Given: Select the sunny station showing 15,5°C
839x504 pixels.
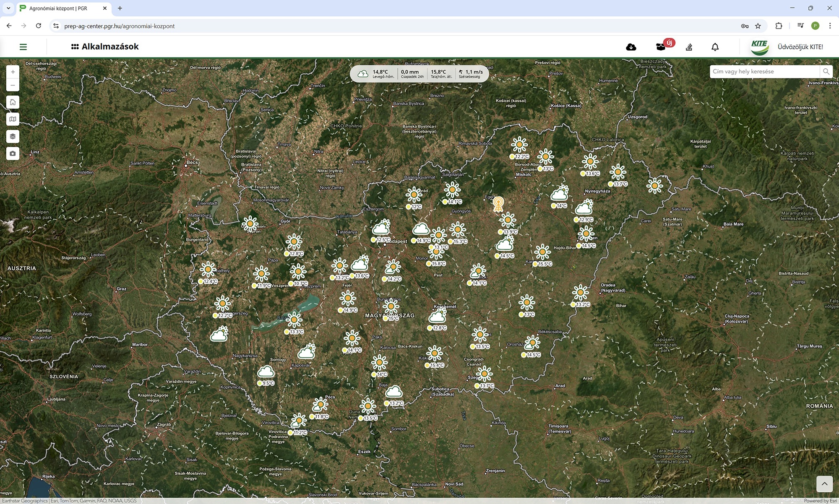Looking at the screenshot, I should [542, 252].
